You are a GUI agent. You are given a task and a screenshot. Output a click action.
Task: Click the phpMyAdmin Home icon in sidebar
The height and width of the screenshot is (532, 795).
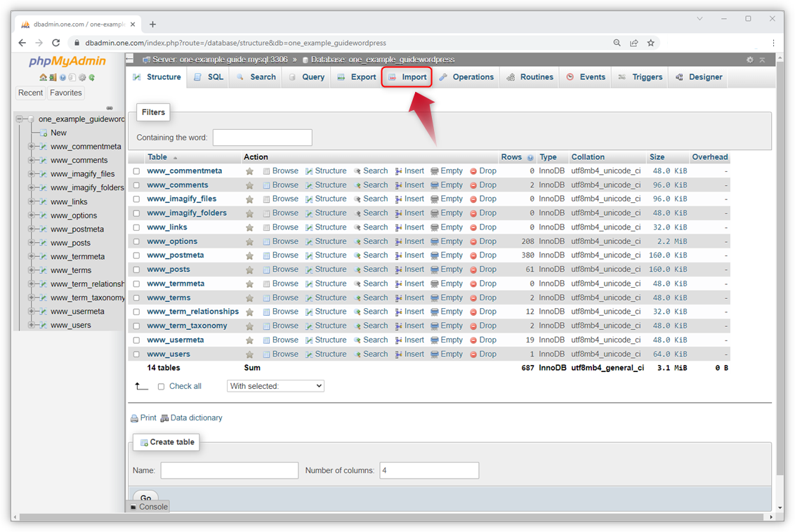pyautogui.click(x=43, y=78)
